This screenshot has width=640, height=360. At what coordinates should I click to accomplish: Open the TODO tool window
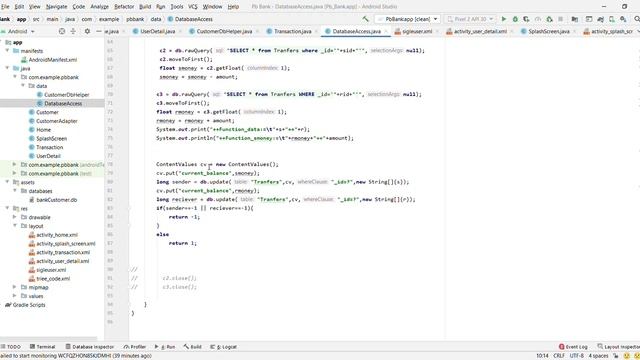[11, 347]
